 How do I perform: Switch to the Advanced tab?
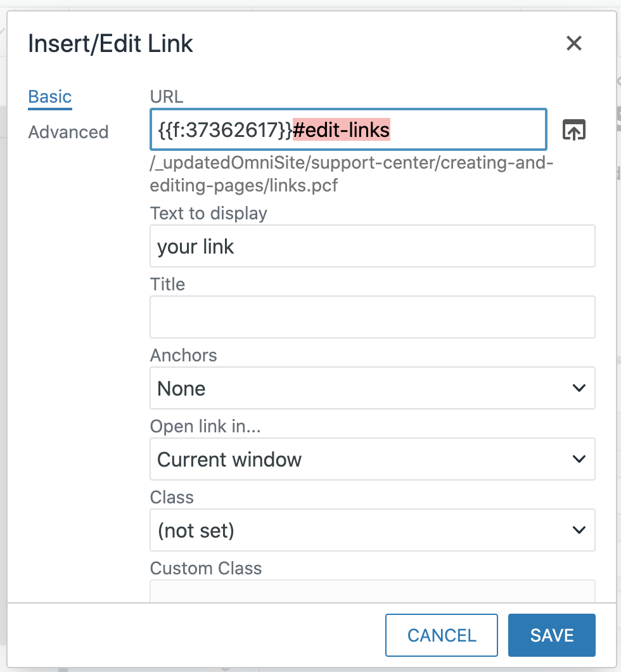pos(68,132)
